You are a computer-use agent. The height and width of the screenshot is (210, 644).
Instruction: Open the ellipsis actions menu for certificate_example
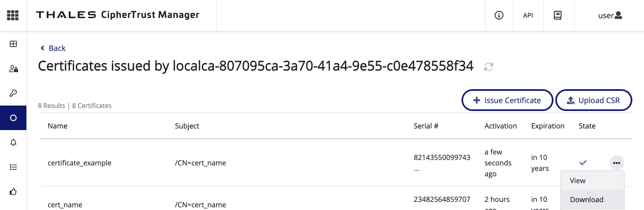(617, 163)
